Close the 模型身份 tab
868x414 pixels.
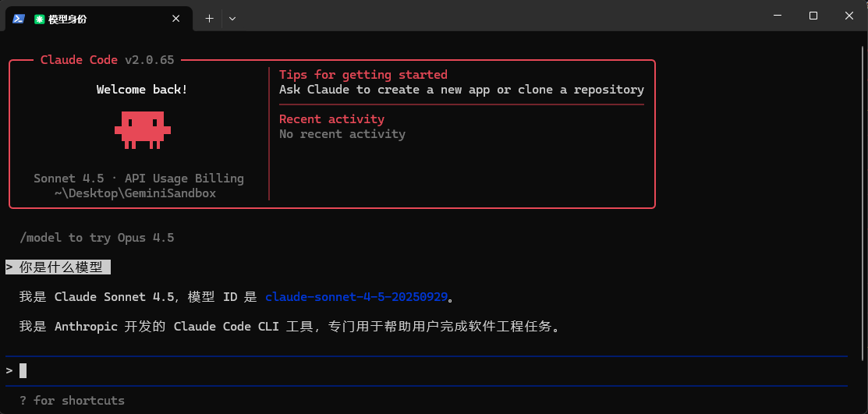coord(176,19)
